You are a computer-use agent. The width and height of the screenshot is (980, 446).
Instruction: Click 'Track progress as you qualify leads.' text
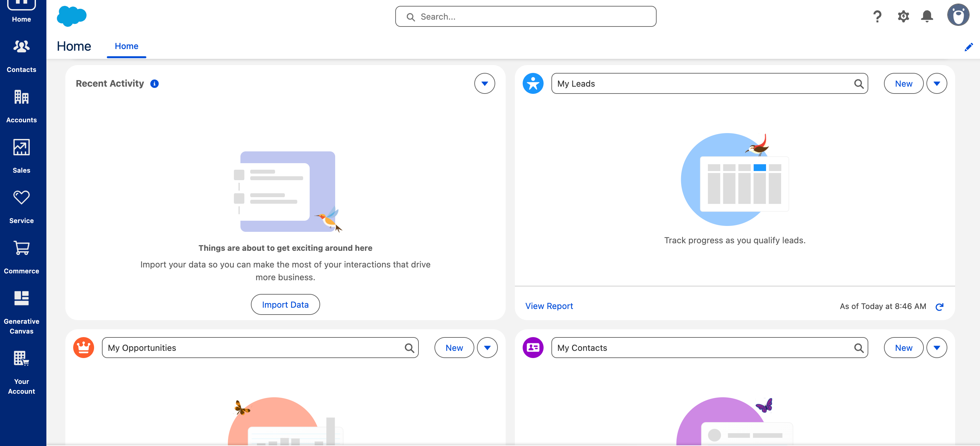click(735, 240)
